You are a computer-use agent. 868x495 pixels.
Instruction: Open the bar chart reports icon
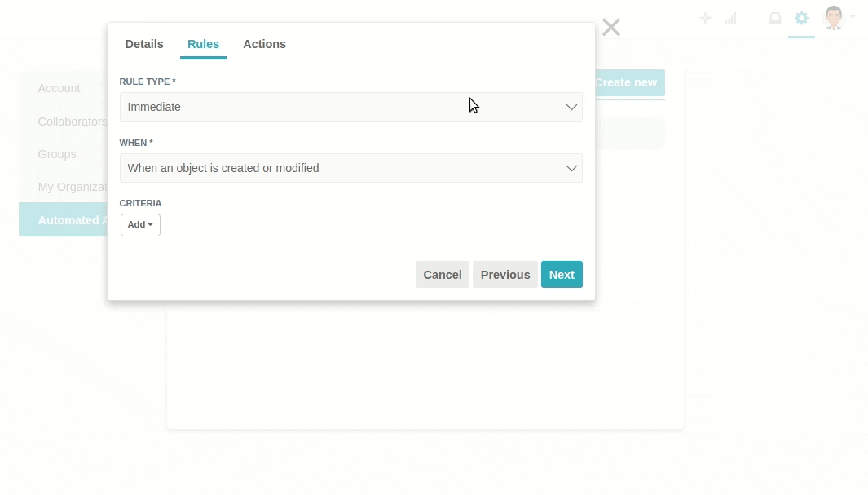pyautogui.click(x=731, y=18)
